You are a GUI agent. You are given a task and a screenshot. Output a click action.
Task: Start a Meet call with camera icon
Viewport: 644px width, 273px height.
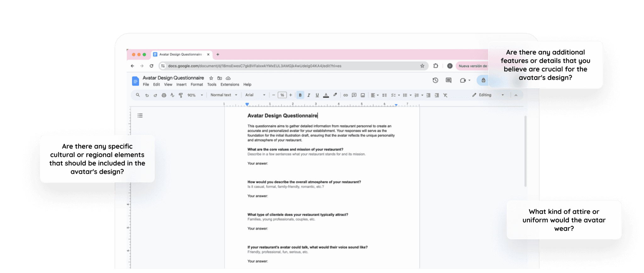click(x=463, y=80)
